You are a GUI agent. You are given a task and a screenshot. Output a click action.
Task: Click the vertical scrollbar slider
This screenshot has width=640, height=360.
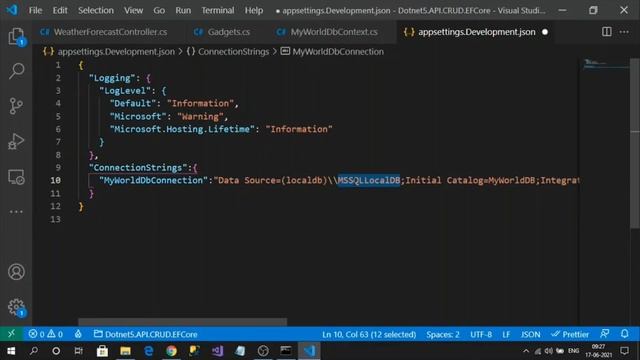click(635, 143)
